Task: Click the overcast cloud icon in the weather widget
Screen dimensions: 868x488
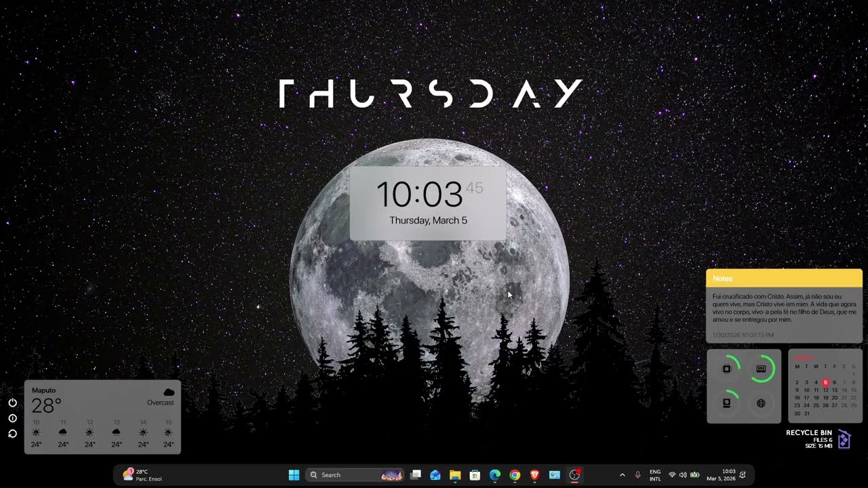Action: 169,392
